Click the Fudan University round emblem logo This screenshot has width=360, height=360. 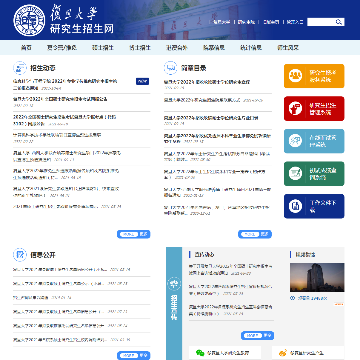(x=29, y=20)
